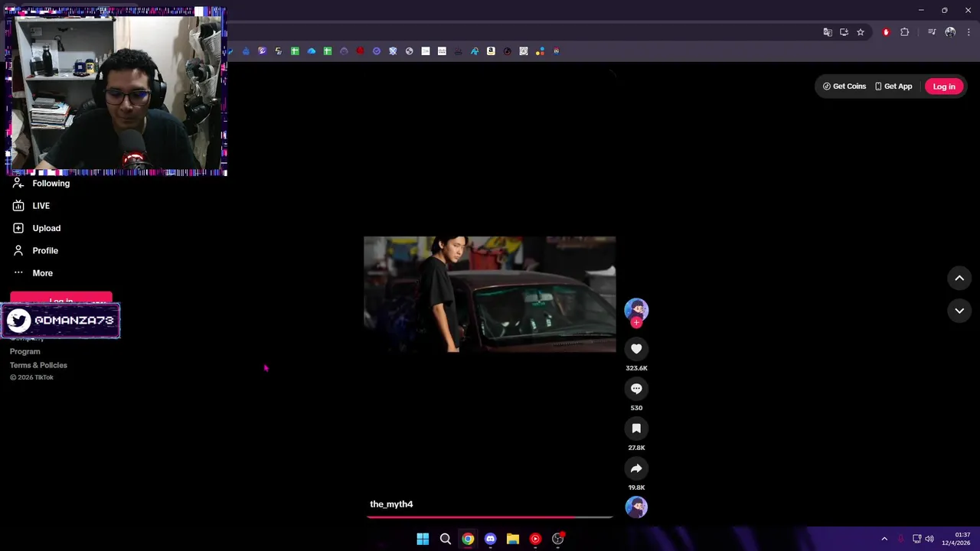Open File Explorer from taskbar
The height and width of the screenshot is (551, 980).
click(x=513, y=539)
